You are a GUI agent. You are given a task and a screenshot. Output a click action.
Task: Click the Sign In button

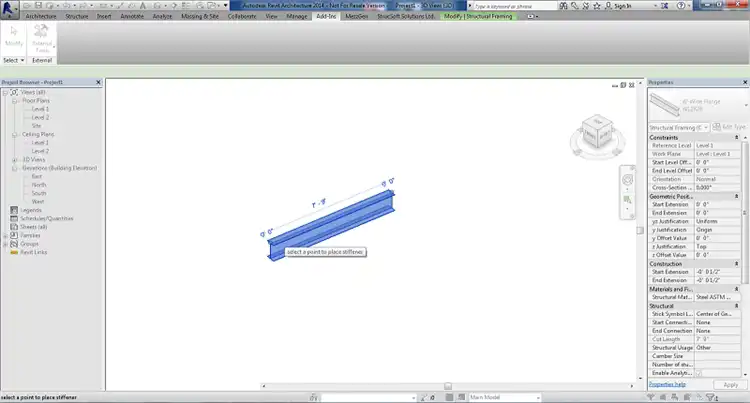pos(622,6)
